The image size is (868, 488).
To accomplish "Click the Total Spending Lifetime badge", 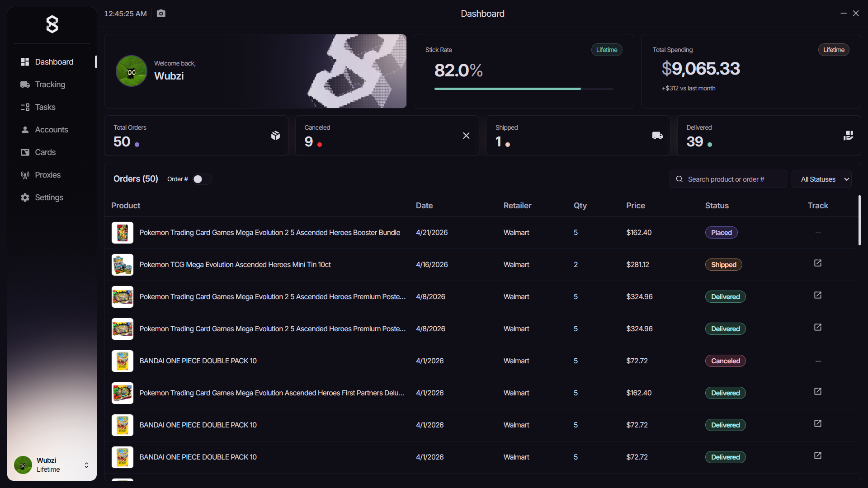I will tap(834, 50).
